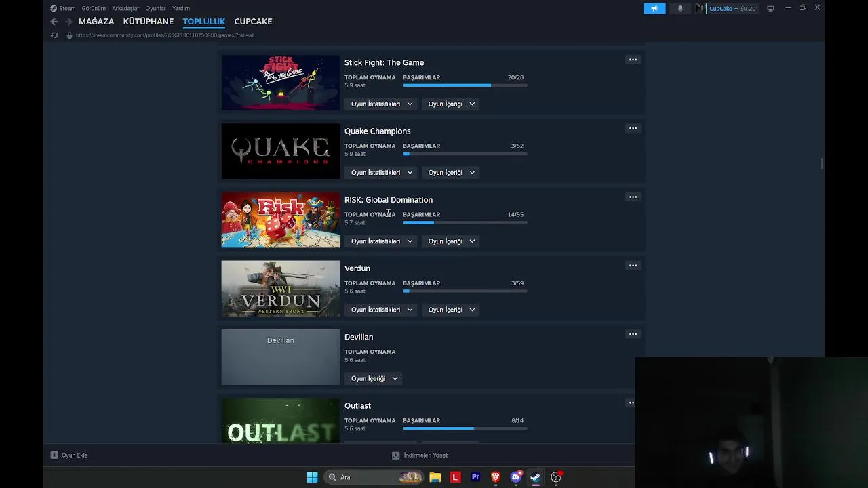Click the page vertical scrollbar thumb

(x=821, y=163)
